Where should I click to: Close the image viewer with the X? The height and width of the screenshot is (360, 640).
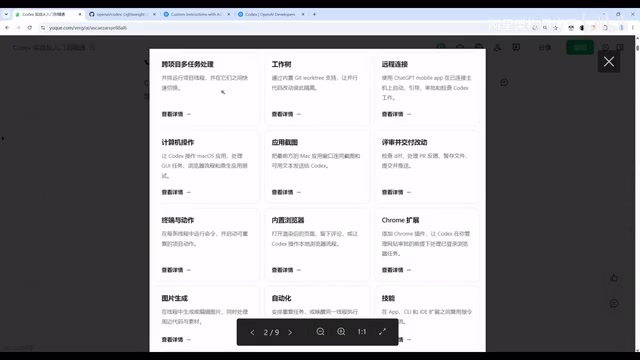[x=609, y=62]
